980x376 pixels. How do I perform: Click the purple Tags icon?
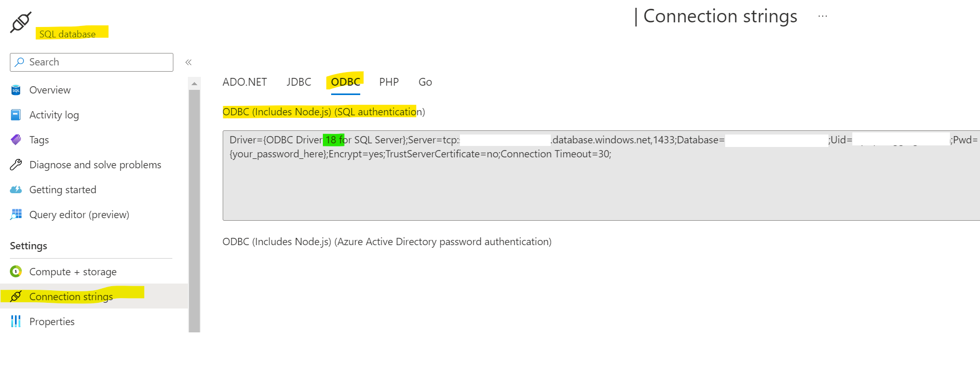[16, 140]
